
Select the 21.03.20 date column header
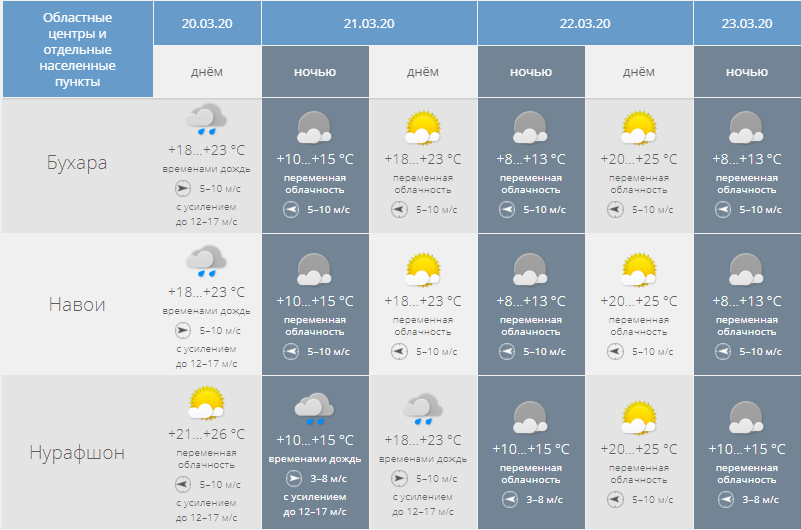coord(369,24)
